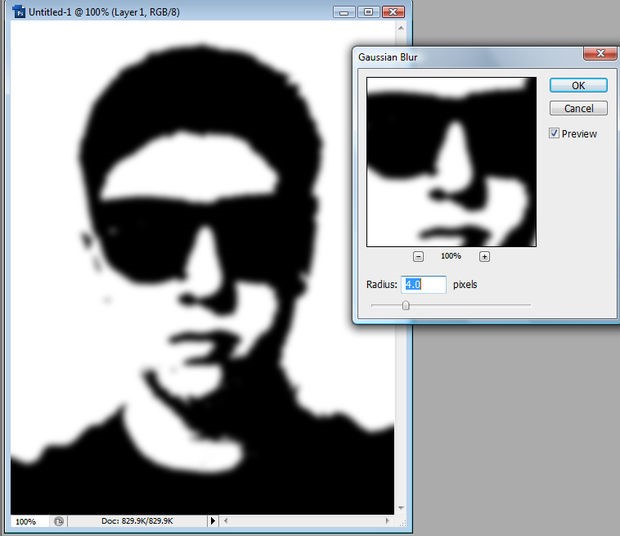Click the Radius pixels input field

tap(423, 285)
